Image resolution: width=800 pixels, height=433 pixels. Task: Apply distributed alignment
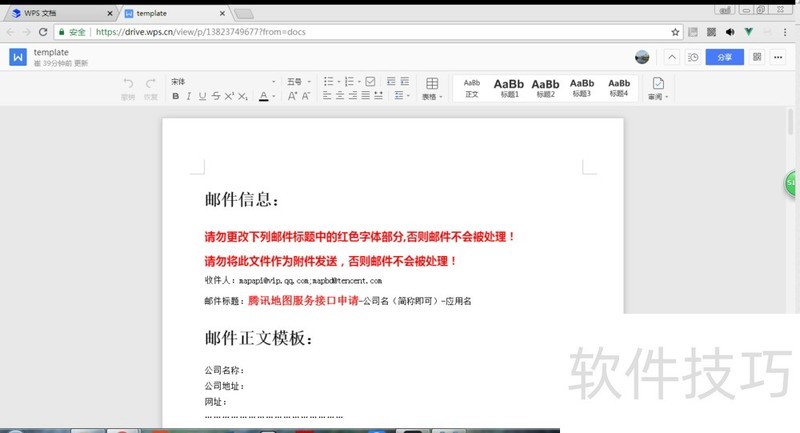pos(378,95)
